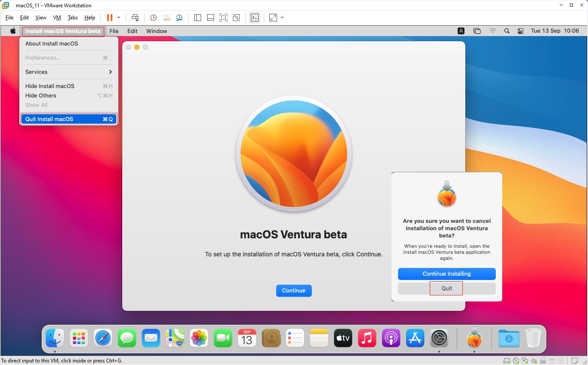
Task: Open Music from the Dock
Action: click(367, 338)
